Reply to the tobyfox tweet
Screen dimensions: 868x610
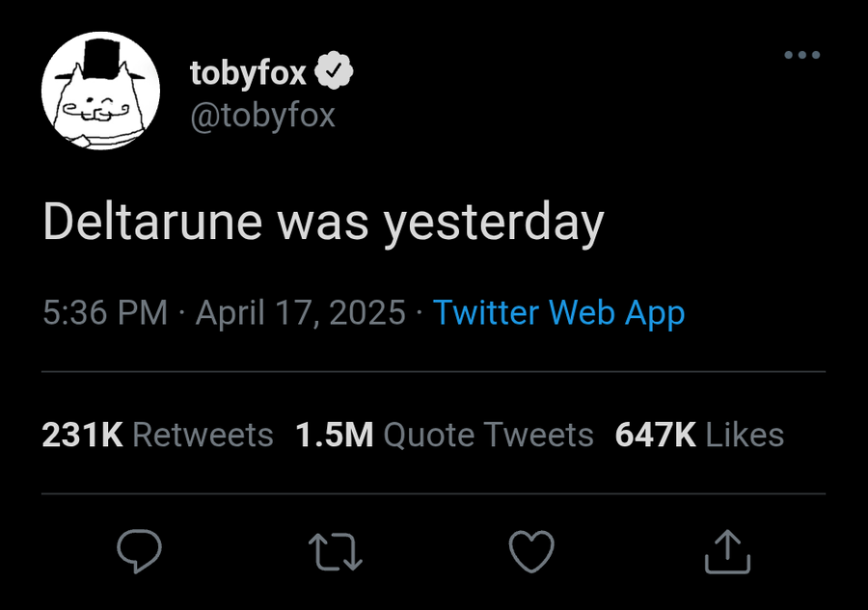pos(139,551)
